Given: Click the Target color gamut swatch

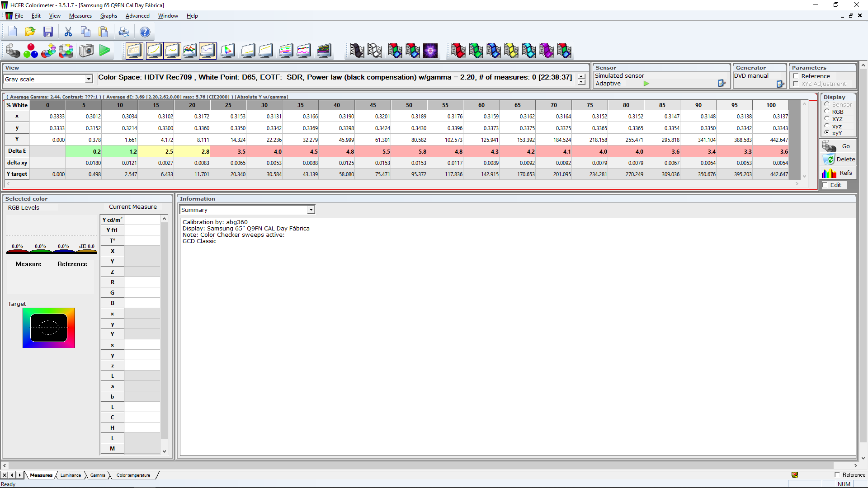Looking at the screenshot, I should coord(49,328).
